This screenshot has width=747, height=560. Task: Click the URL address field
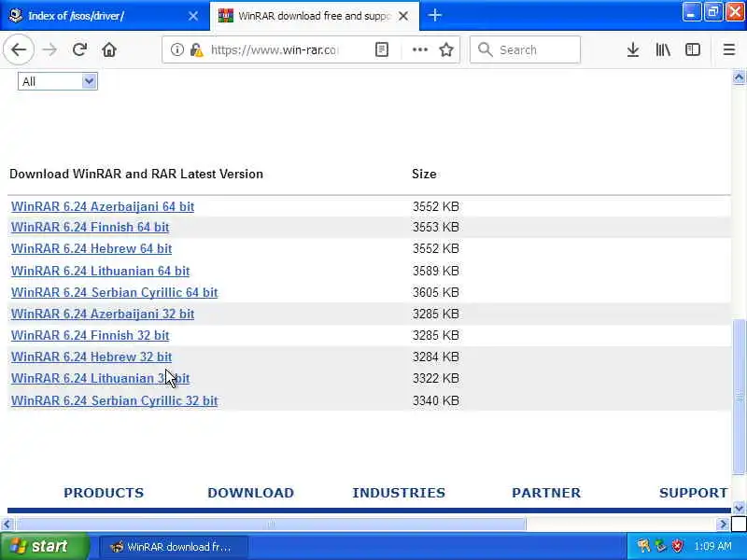click(x=274, y=49)
